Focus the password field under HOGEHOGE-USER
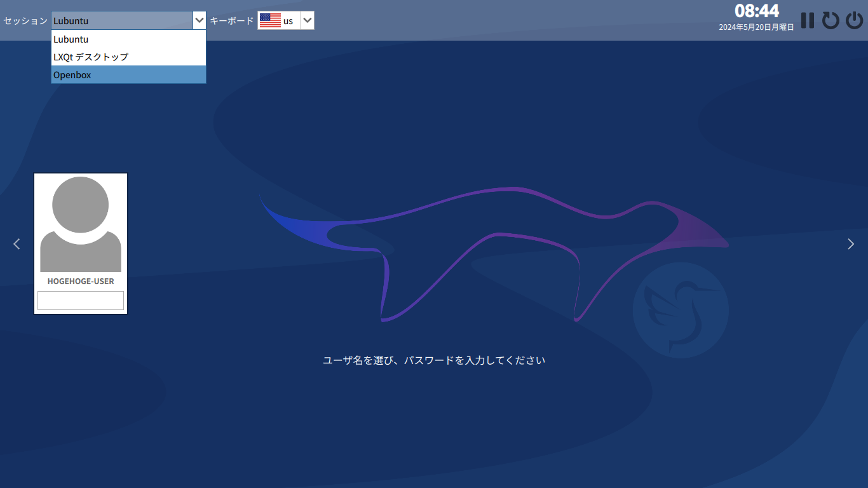This screenshot has width=868, height=488. coord(81,301)
